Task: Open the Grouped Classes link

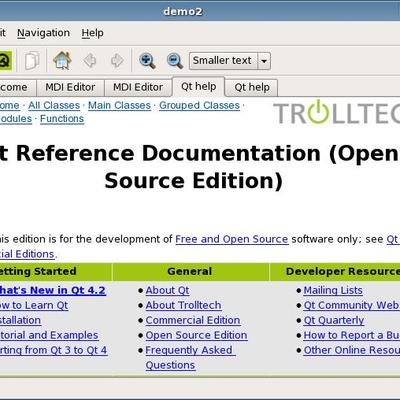Action: [x=199, y=105]
